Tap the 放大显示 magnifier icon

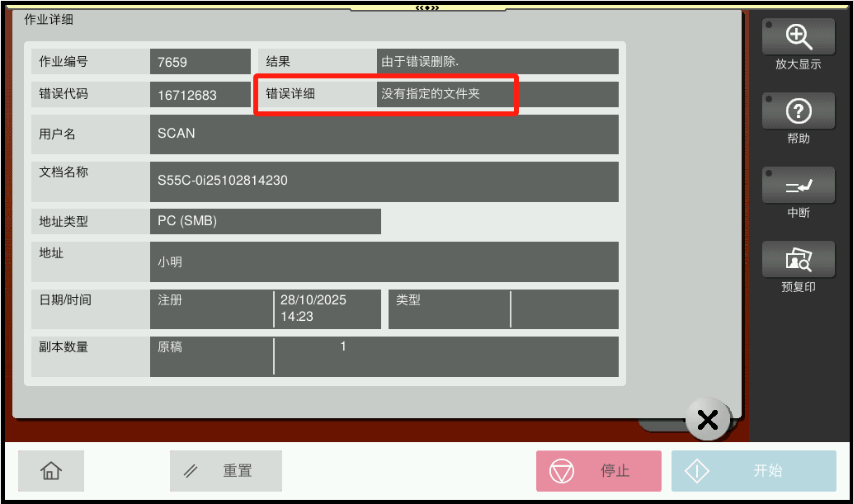(x=798, y=37)
